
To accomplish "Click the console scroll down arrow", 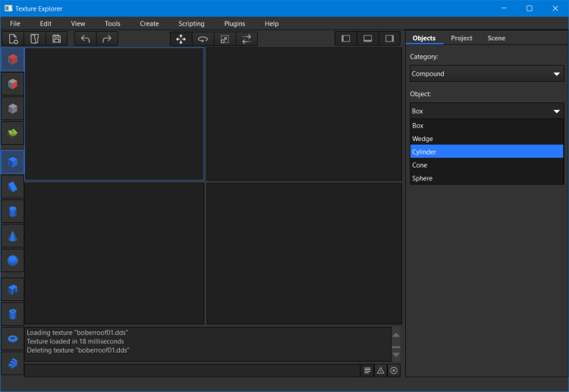I will [x=396, y=355].
